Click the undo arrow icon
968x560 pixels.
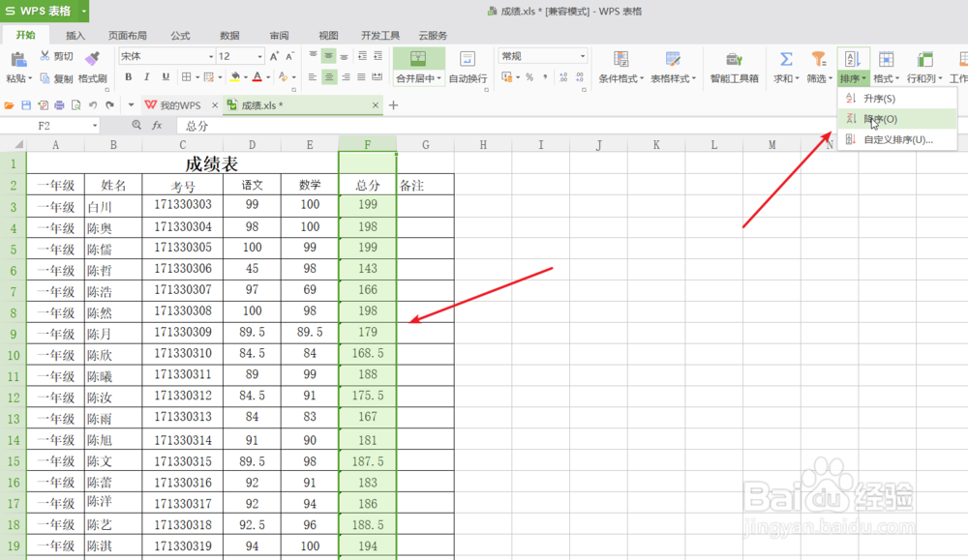93,105
